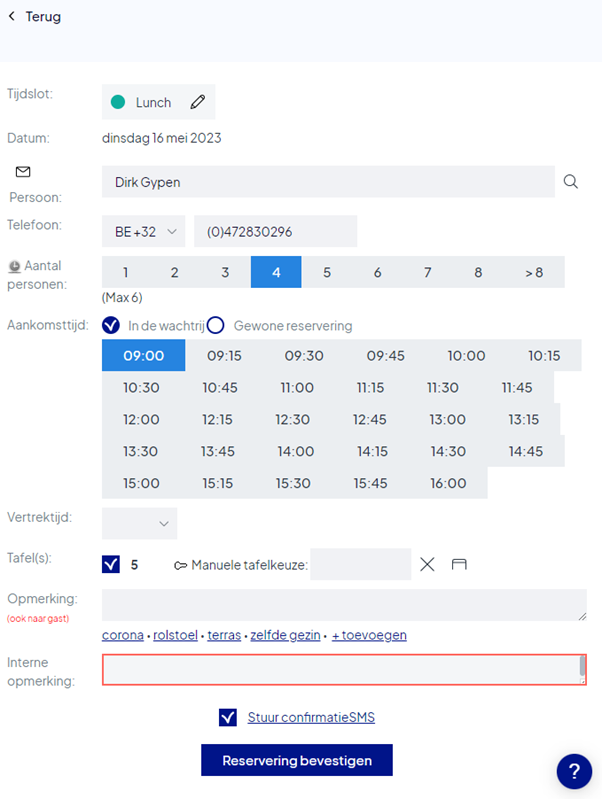This screenshot has height=799, width=602.
Task: Select 6 persons
Action: 377,272
